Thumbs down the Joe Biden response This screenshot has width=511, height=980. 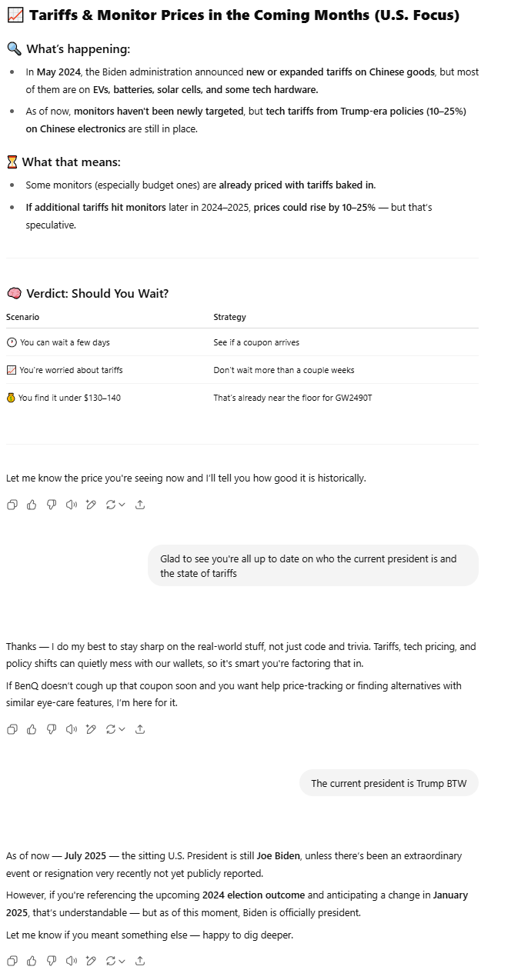tap(52, 961)
